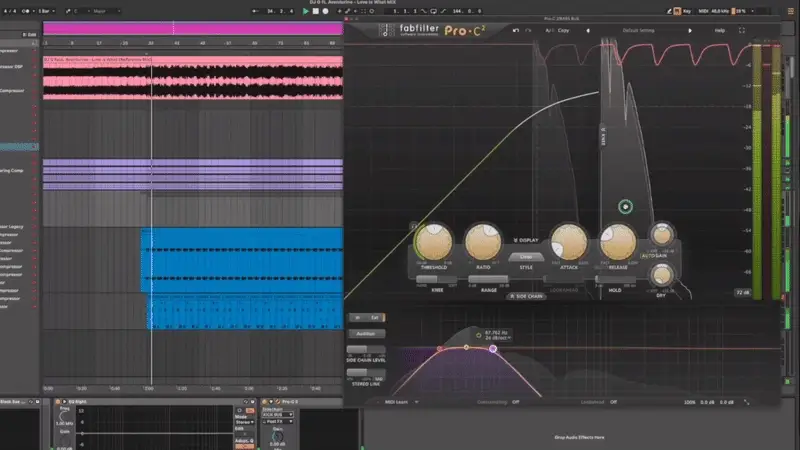
Task: Open the 24 dB/oct slope dropdown
Action: point(497,338)
